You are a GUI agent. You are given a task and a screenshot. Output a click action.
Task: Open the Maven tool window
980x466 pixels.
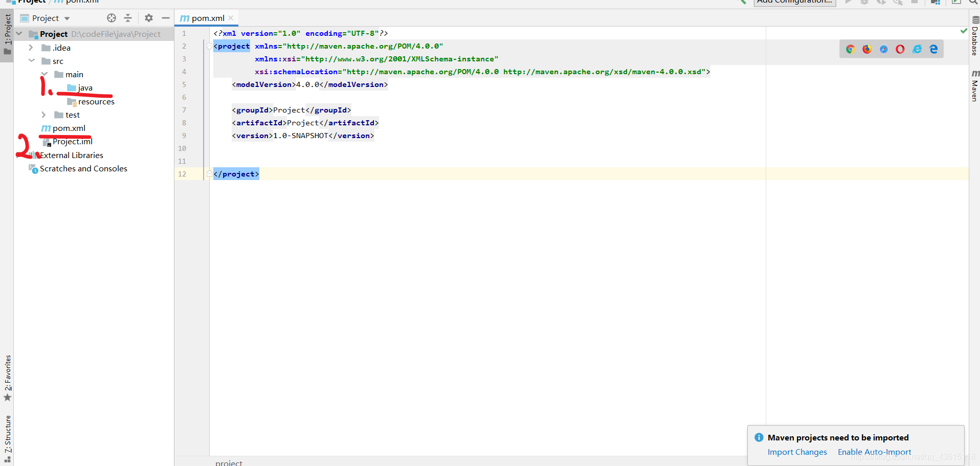click(975, 85)
